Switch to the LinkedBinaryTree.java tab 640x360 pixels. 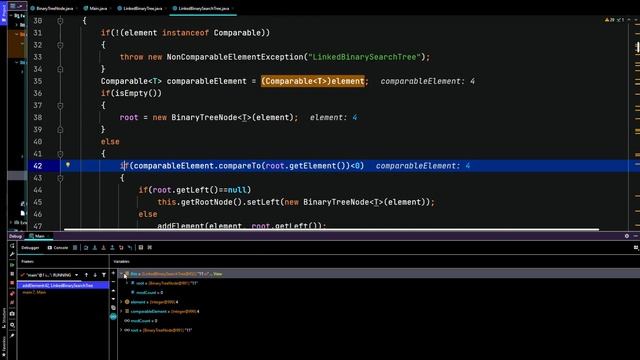[x=142, y=8]
